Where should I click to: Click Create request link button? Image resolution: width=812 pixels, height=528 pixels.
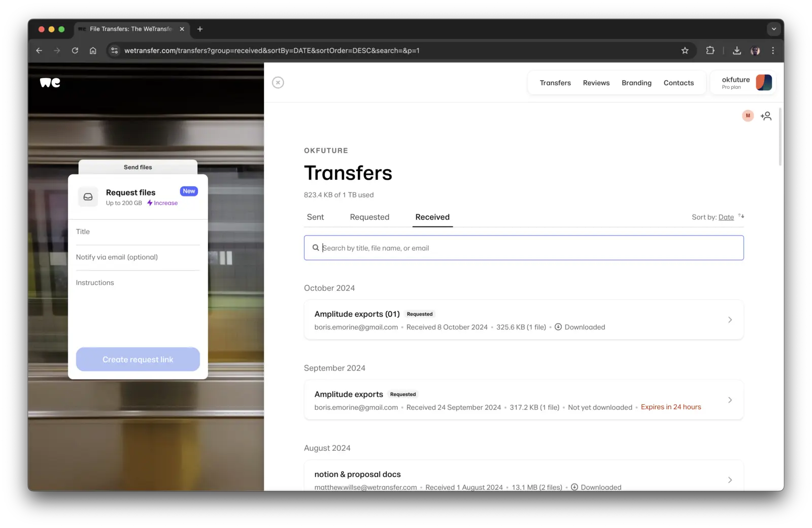[138, 359]
